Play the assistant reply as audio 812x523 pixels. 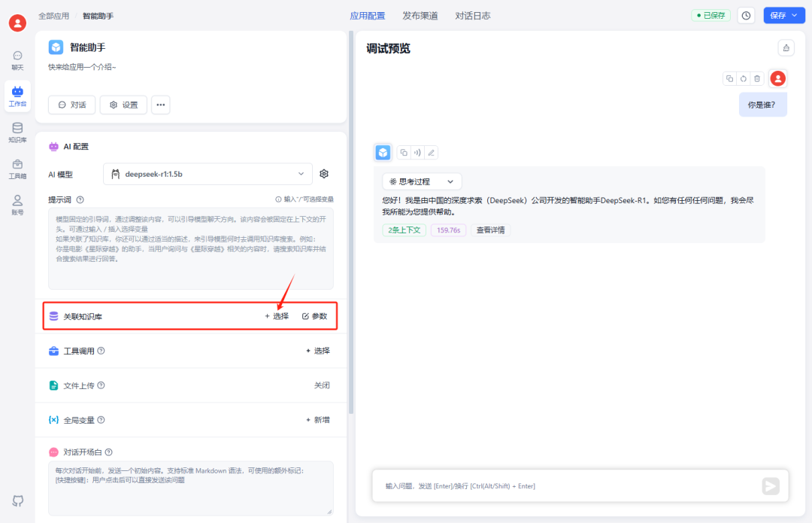point(417,153)
